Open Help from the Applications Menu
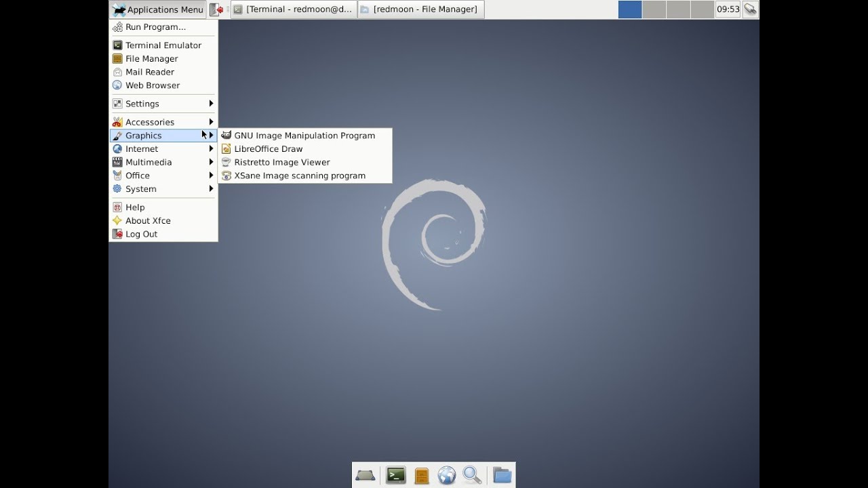 (x=163, y=207)
